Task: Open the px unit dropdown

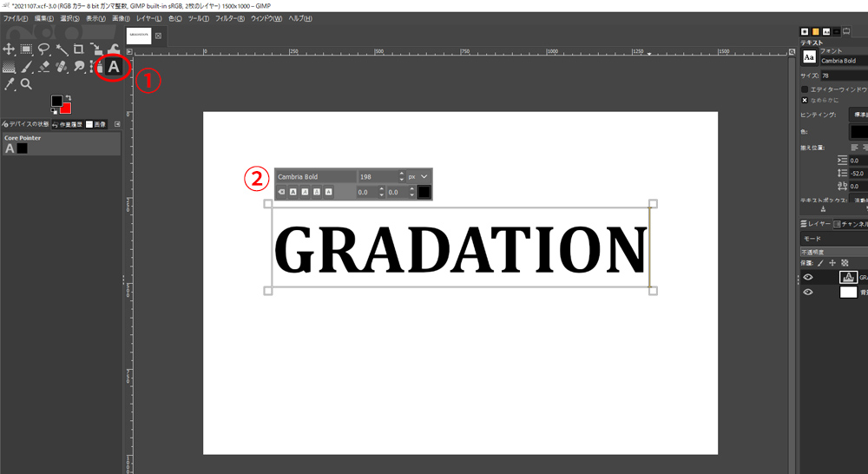Action: click(418, 176)
